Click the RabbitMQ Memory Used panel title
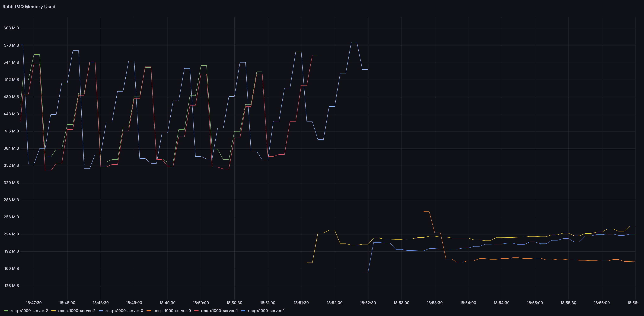 point(29,7)
